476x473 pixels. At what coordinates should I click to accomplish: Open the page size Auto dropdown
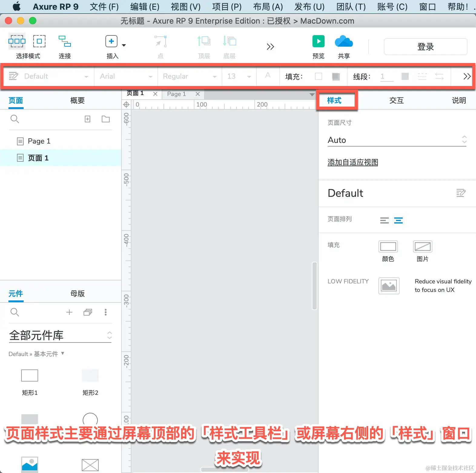tap(397, 140)
